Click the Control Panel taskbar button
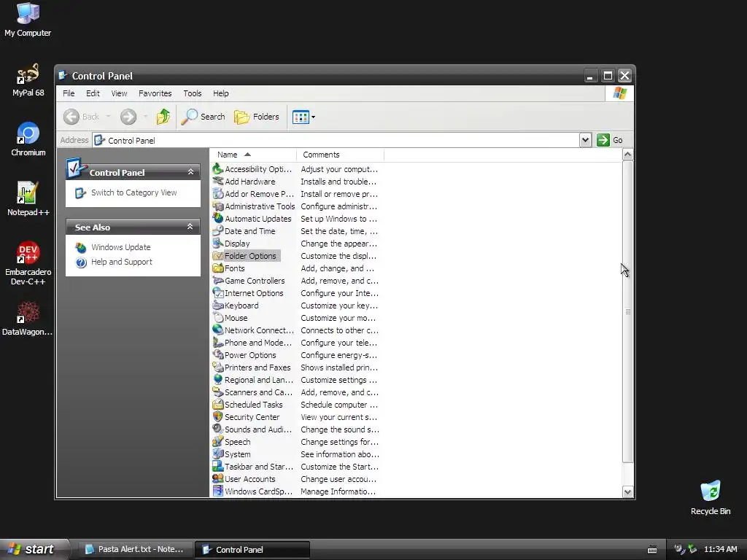747x560 pixels. tap(252, 550)
